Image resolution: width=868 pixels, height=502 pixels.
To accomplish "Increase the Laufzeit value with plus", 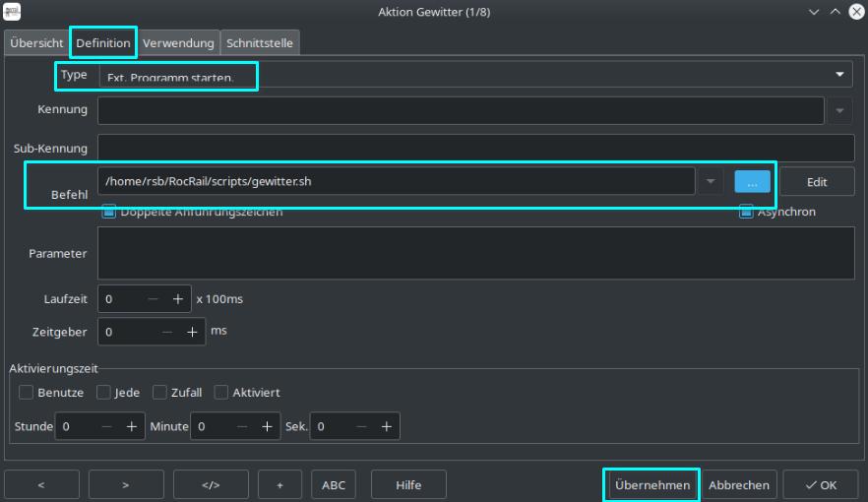I will [178, 299].
